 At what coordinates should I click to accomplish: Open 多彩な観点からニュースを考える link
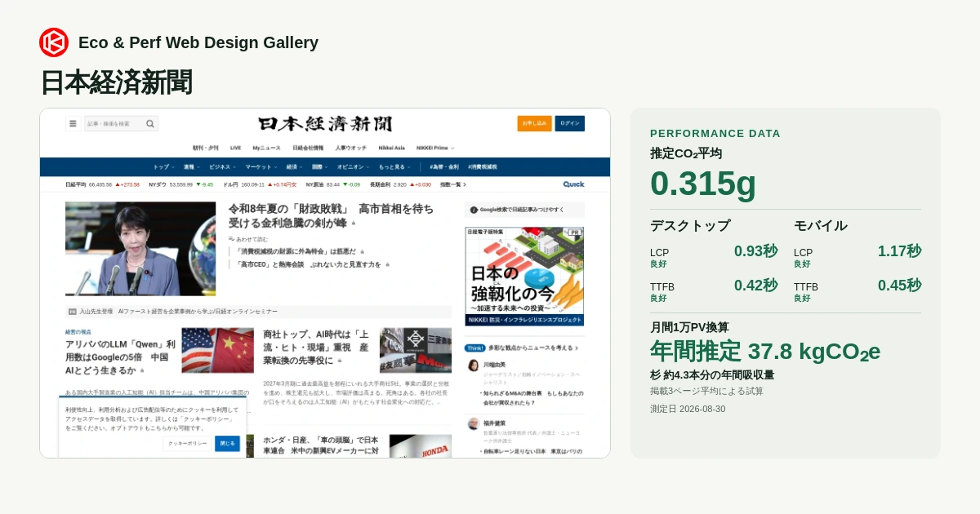532,348
